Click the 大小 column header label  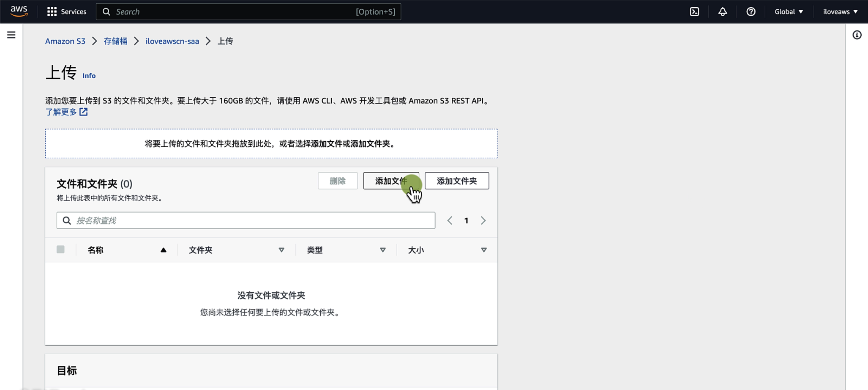416,250
